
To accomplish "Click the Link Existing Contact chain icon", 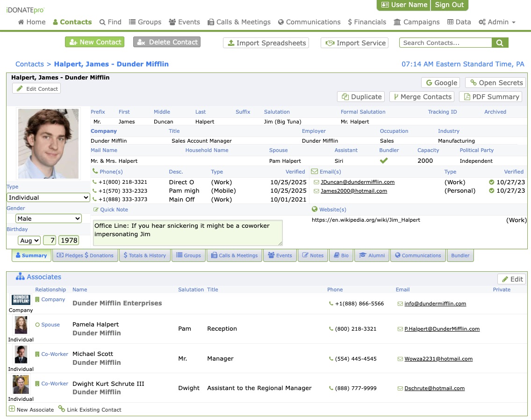I will pyautogui.click(x=62, y=408).
